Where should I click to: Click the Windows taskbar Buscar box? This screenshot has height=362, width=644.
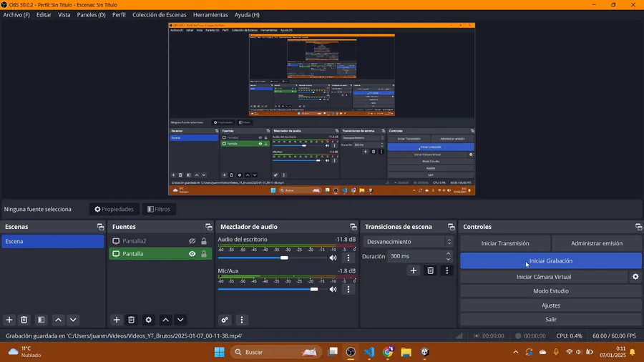275,352
